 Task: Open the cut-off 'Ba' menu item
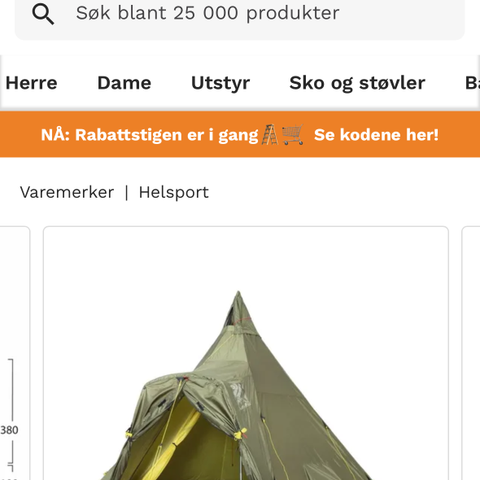coord(472,83)
